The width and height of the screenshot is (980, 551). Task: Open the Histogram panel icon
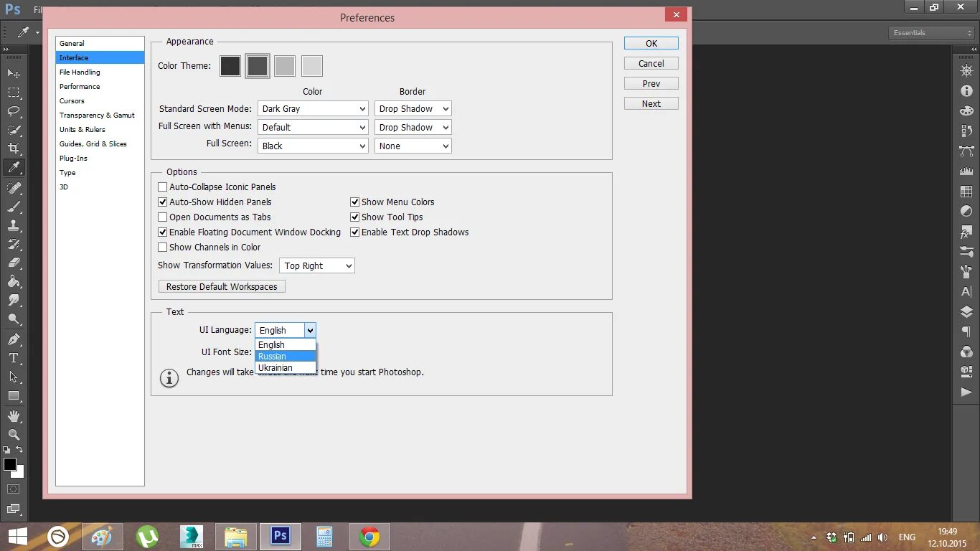click(966, 171)
